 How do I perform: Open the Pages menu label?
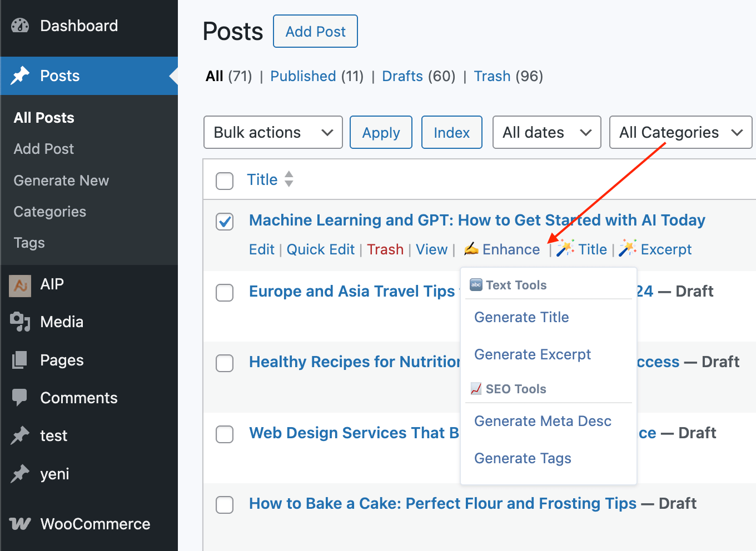click(x=62, y=360)
